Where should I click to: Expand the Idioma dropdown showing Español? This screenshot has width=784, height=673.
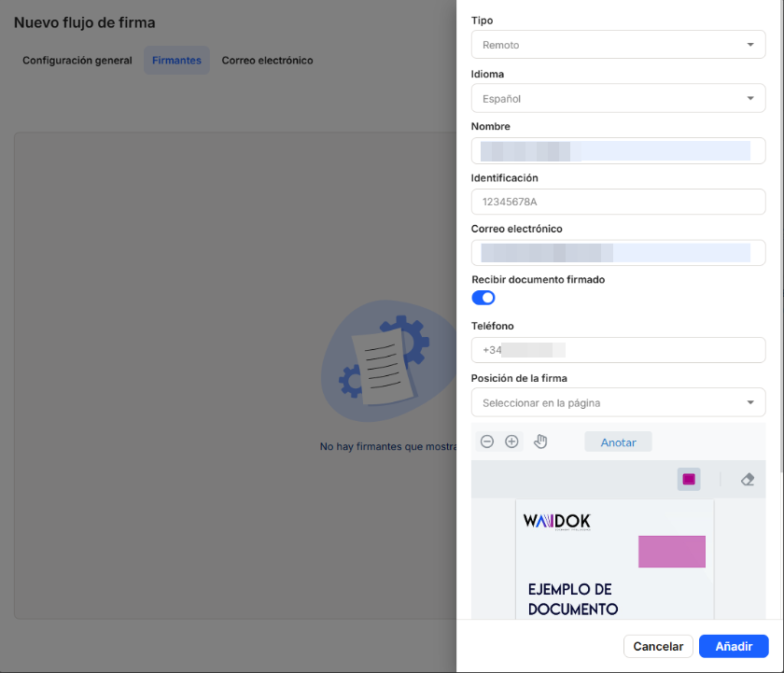(x=618, y=98)
